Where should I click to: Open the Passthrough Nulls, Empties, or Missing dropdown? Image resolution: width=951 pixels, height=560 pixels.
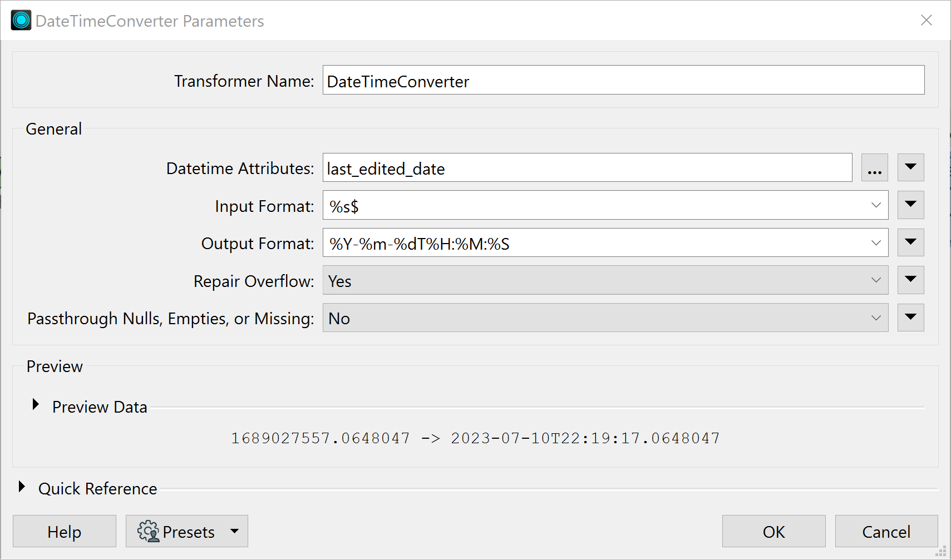coord(876,318)
